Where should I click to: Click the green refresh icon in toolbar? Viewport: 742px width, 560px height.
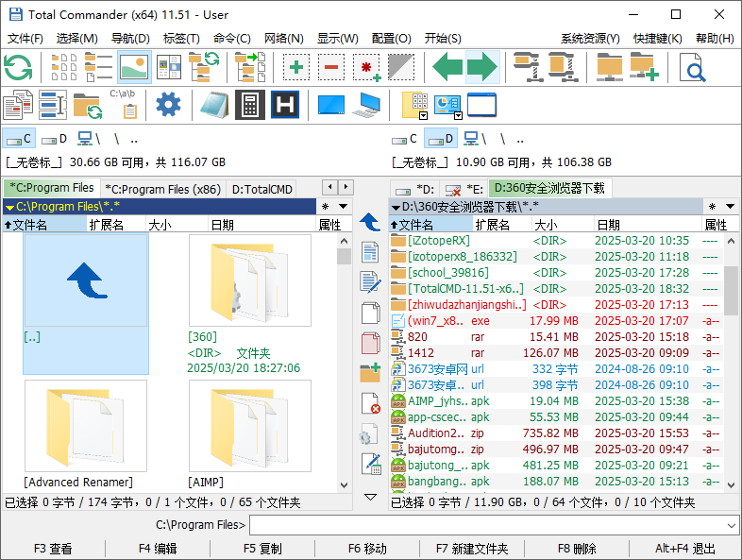pos(18,67)
